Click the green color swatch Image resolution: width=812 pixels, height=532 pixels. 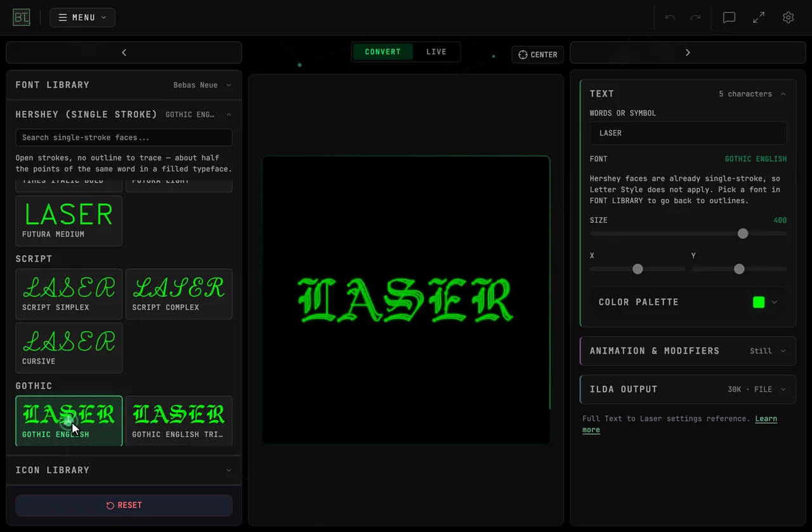(x=759, y=302)
